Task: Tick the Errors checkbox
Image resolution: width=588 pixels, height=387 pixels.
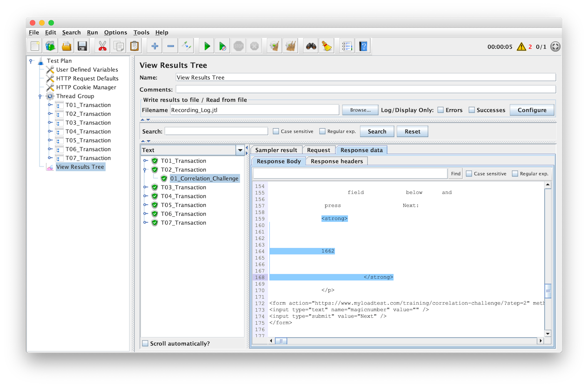Action: point(441,110)
